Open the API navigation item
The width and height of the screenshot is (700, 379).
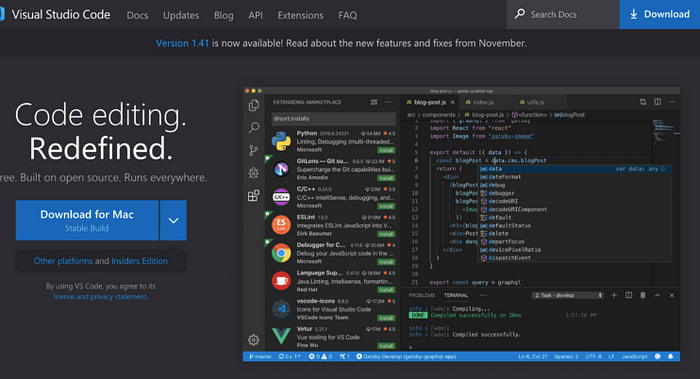point(255,15)
